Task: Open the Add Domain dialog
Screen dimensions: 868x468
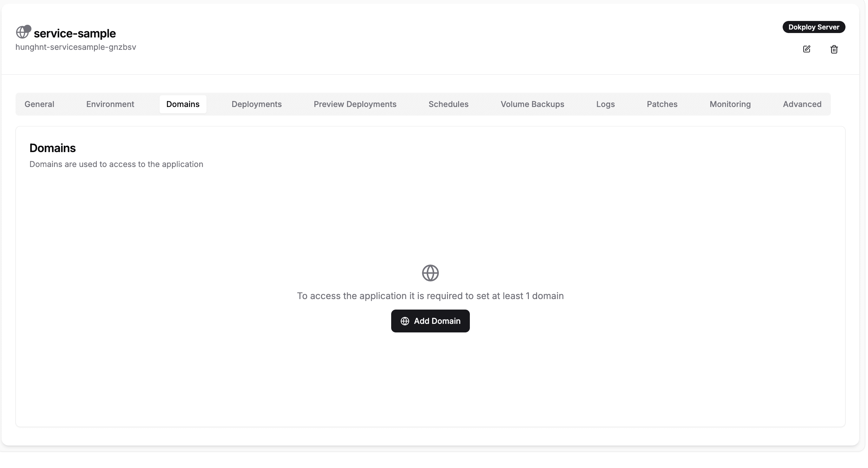Action: pos(430,321)
